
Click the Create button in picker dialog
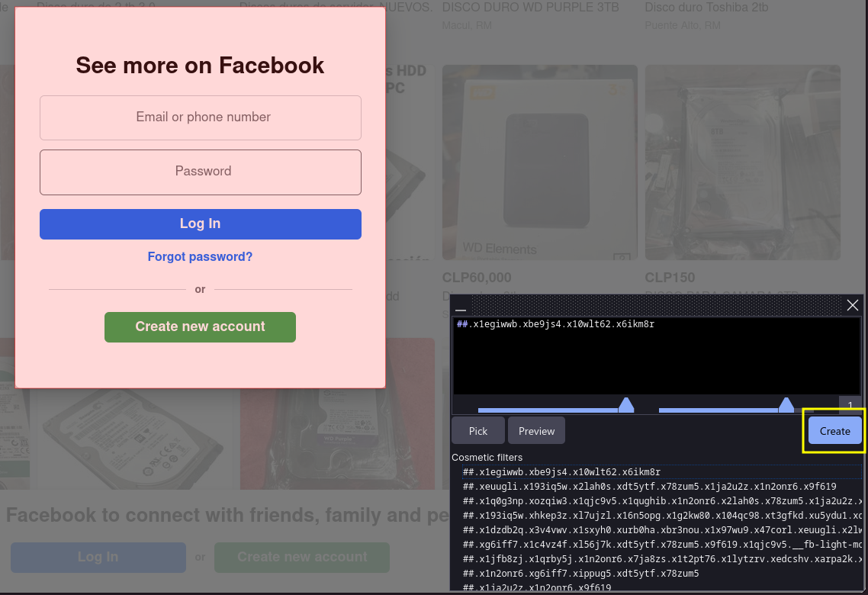click(834, 431)
